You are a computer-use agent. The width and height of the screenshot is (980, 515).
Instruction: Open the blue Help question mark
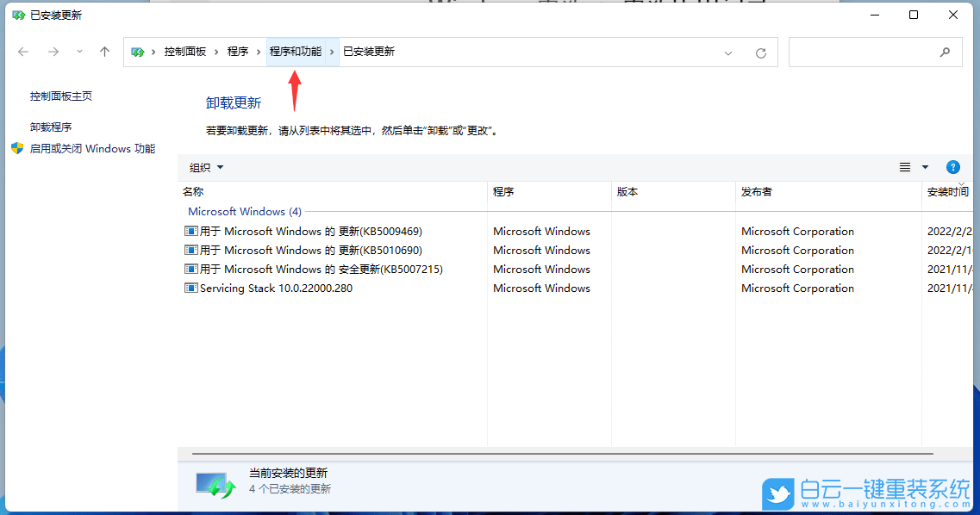pyautogui.click(x=952, y=166)
